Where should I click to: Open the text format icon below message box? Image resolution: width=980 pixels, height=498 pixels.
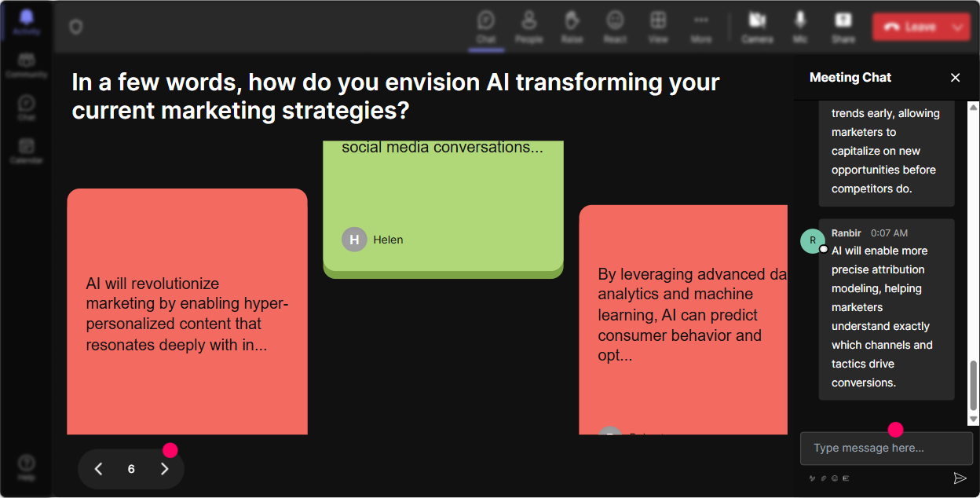pyautogui.click(x=812, y=478)
